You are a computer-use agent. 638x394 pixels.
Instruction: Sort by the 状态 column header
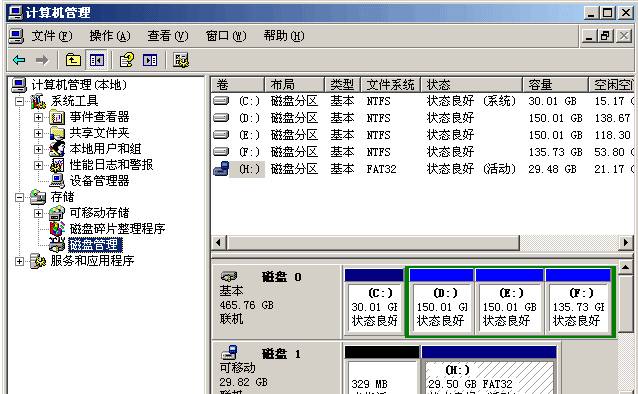472,85
